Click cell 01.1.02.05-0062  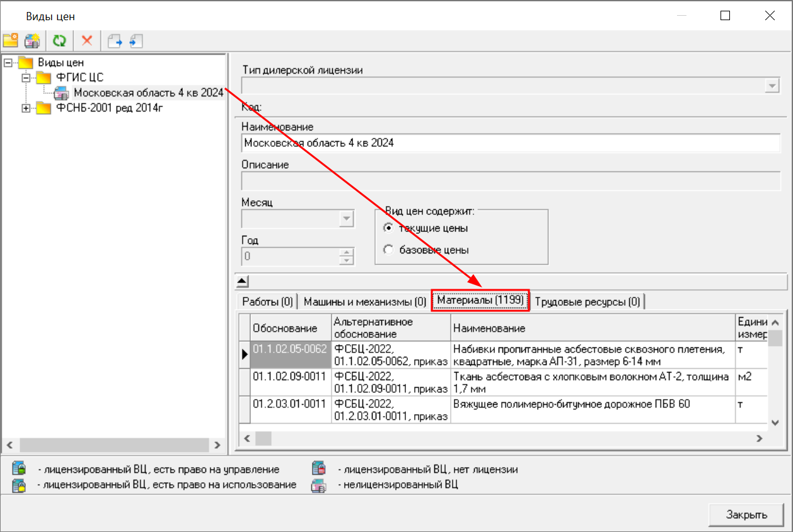[x=291, y=355]
